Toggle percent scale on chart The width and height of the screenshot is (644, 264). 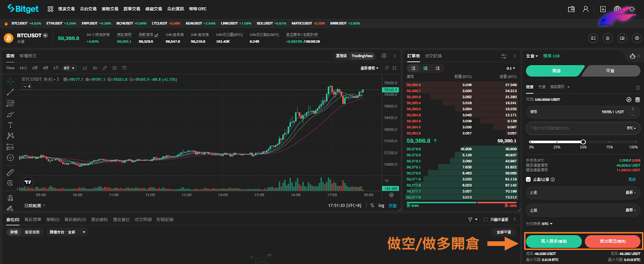point(372,205)
